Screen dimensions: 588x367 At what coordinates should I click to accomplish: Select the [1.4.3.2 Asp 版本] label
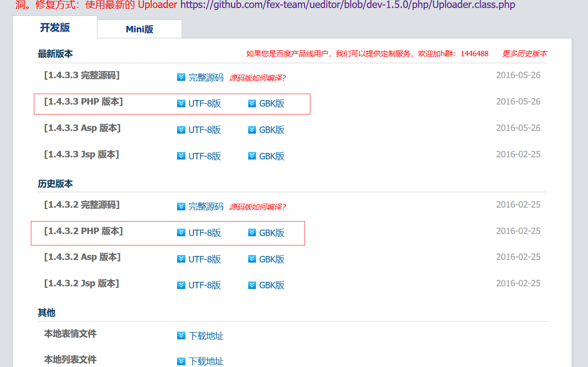[82, 257]
